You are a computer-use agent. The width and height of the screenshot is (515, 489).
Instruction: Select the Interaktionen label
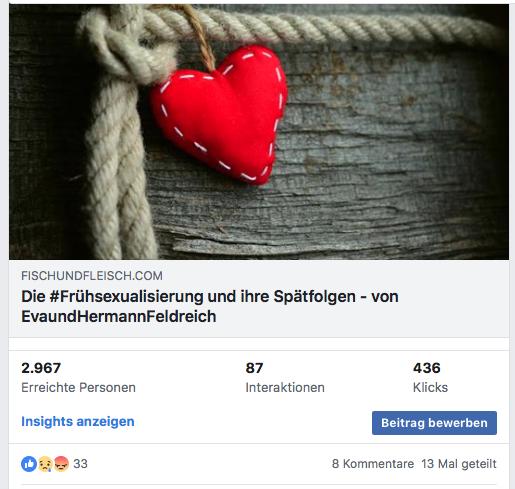click(285, 388)
